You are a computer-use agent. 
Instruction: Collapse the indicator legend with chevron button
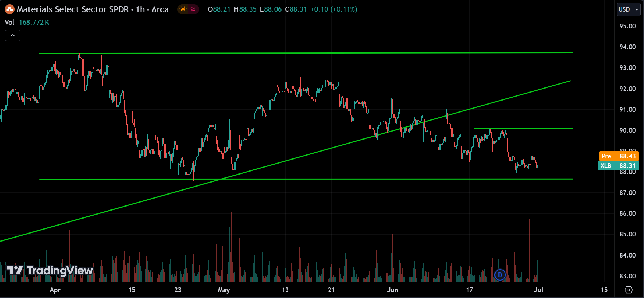[x=13, y=35]
